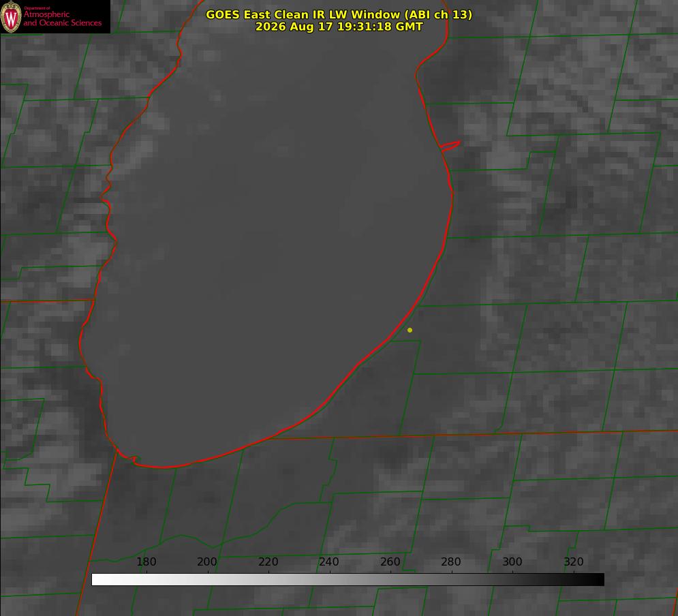Image resolution: width=678 pixels, height=616 pixels.
Task: Click the 320 label on the colorbar
Action: pos(574,561)
